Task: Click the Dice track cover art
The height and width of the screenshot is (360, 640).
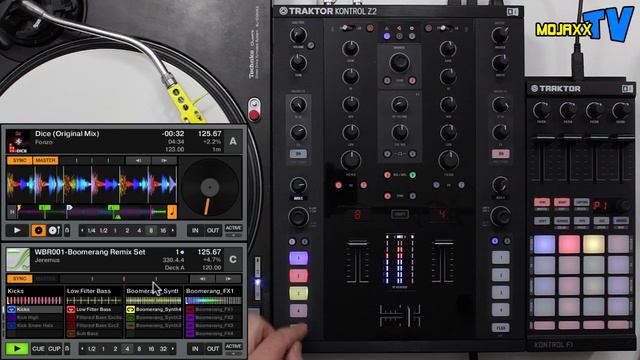Action: [x=18, y=141]
